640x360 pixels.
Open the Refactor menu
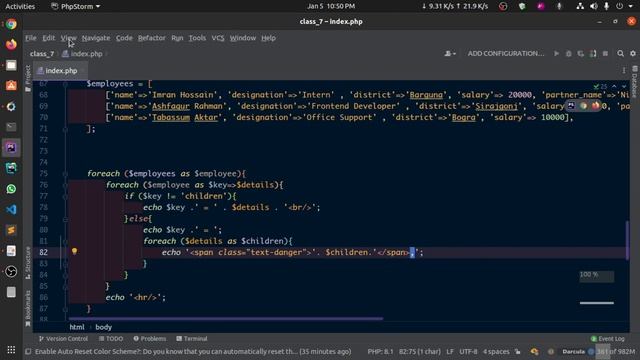[x=151, y=38]
